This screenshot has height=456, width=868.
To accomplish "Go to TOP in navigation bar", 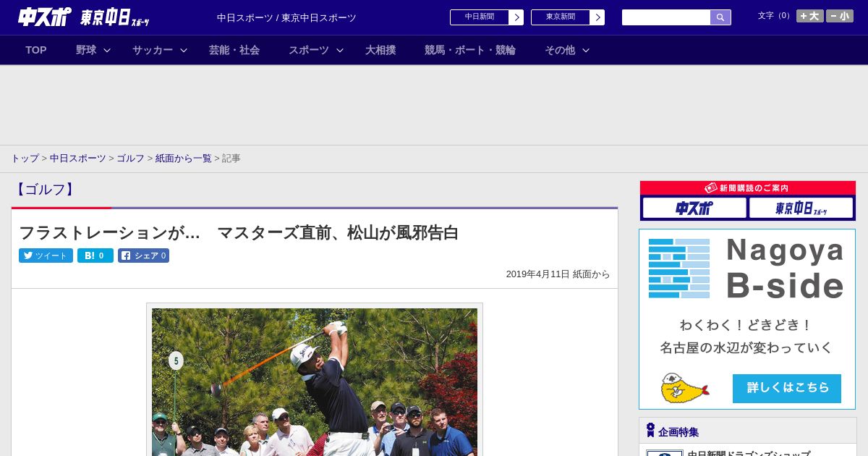I will 36,50.
